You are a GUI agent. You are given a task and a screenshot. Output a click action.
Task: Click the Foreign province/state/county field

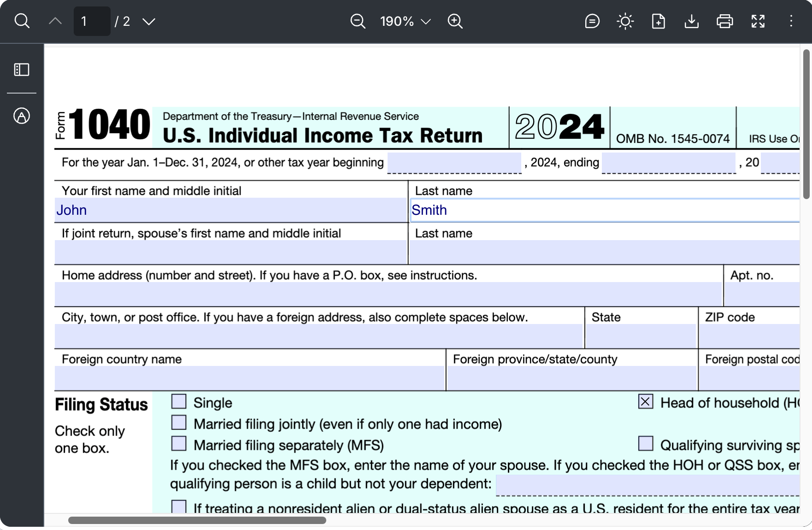pyautogui.click(x=571, y=378)
